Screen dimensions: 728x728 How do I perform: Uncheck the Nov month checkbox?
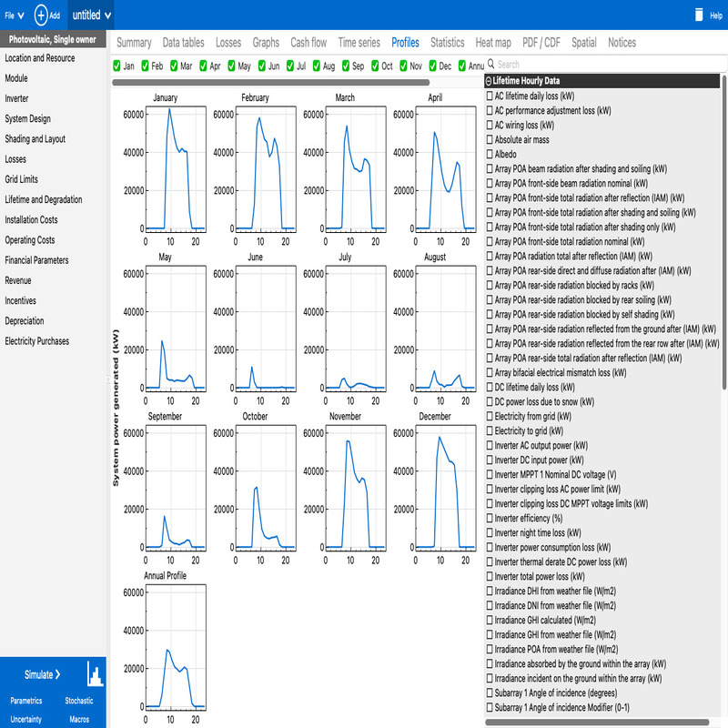pos(403,66)
